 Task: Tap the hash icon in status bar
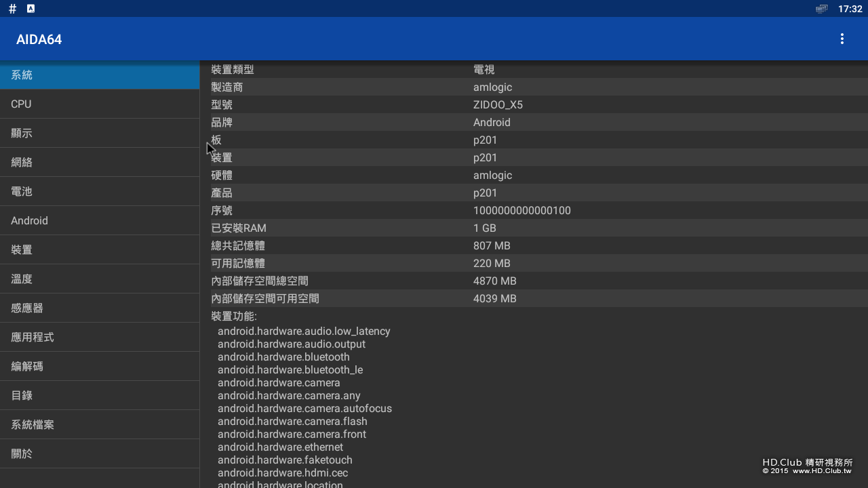pos(12,9)
